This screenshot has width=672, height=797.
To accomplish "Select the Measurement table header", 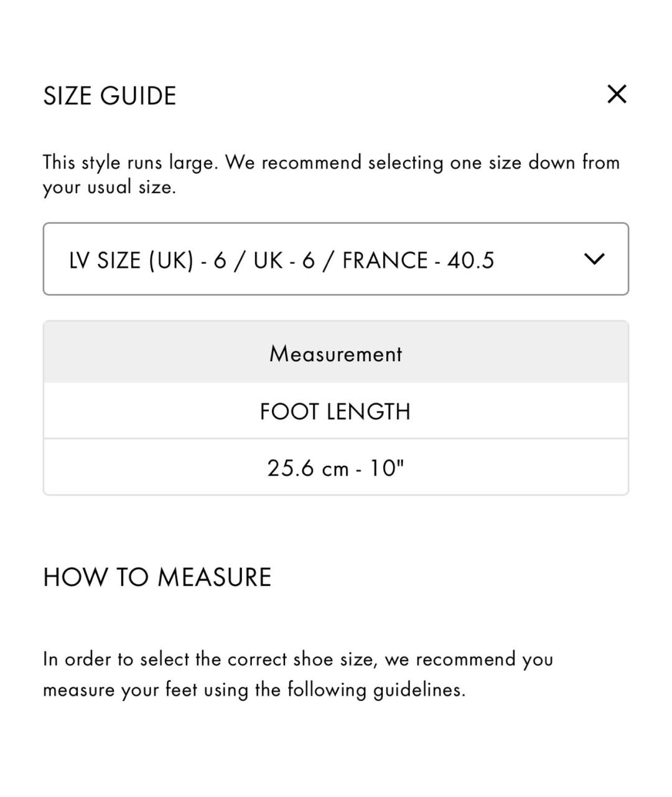I will pos(335,354).
